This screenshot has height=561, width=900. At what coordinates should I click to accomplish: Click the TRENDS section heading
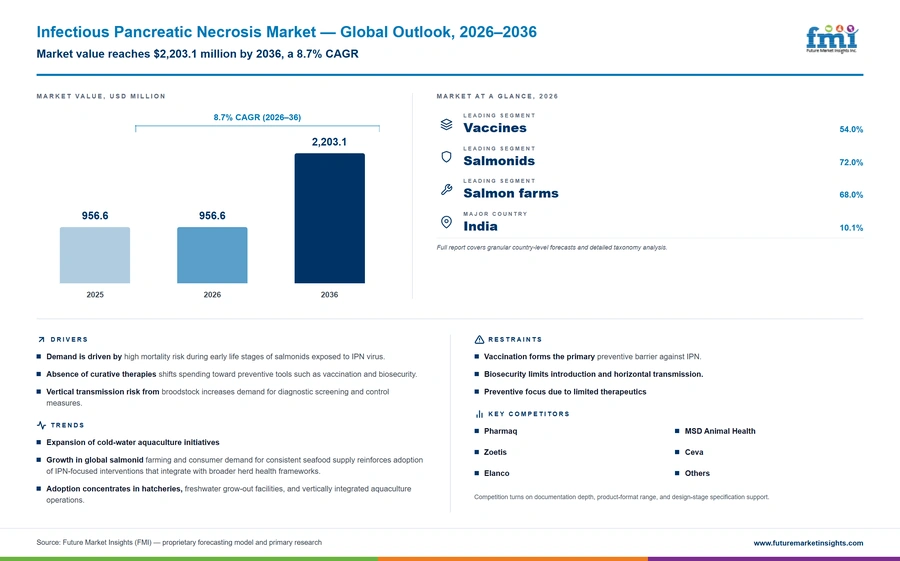pyautogui.click(x=67, y=425)
